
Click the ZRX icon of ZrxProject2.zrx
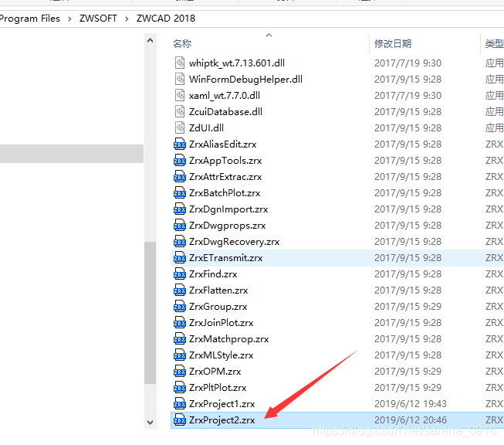[180, 420]
